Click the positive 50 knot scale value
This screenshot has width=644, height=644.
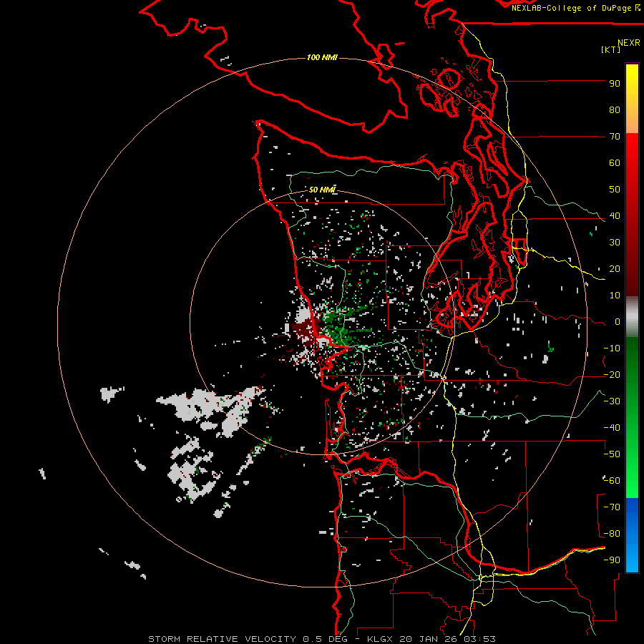pos(615,190)
